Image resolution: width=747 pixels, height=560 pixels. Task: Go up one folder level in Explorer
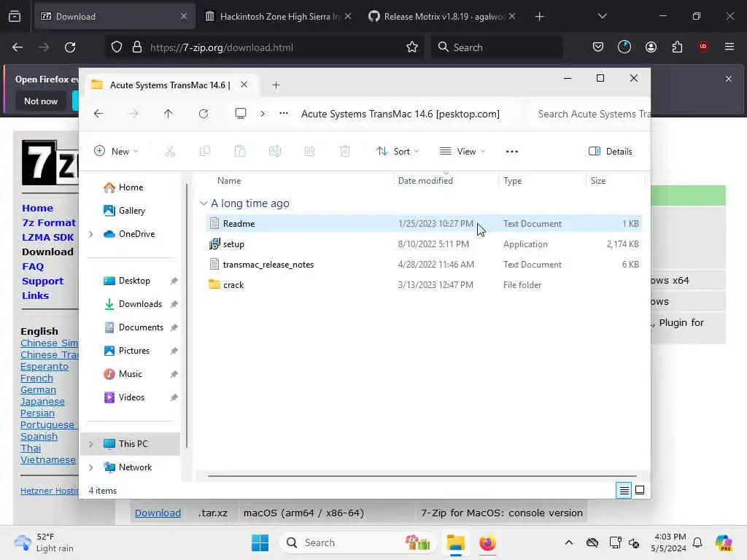169,114
